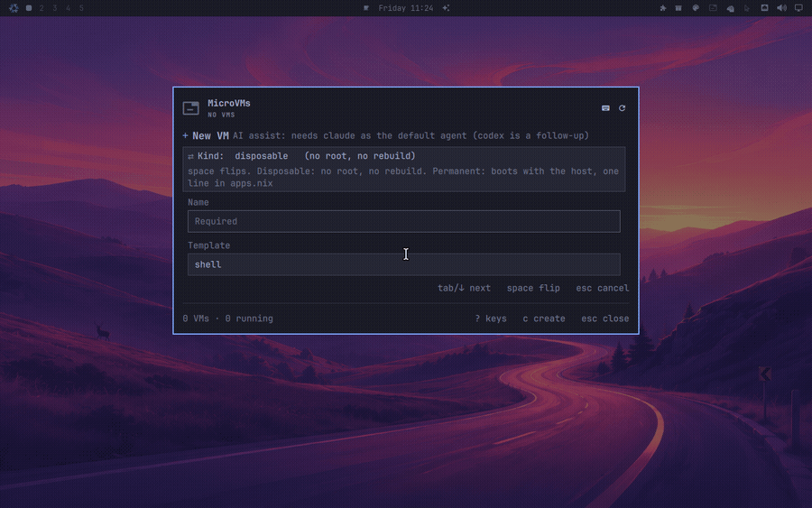Click the esc cancel hint
Image resolution: width=812 pixels, height=508 pixels.
click(x=603, y=288)
